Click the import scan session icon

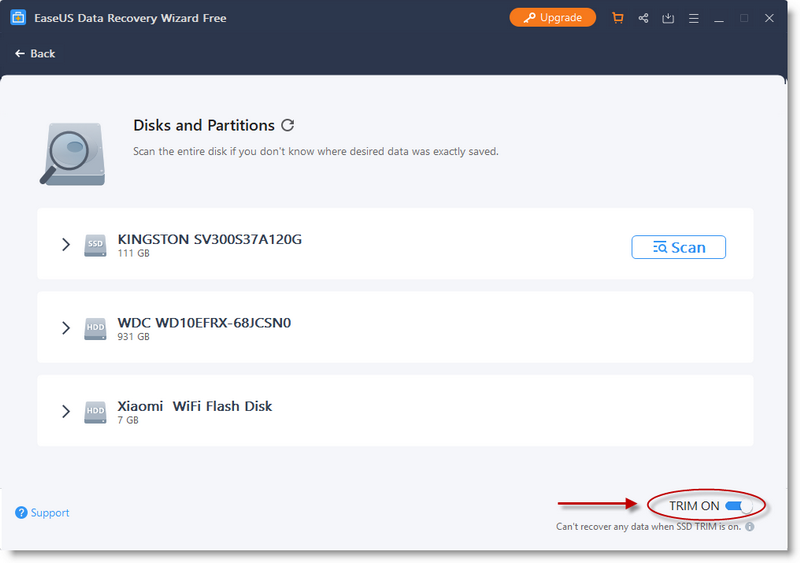point(668,18)
